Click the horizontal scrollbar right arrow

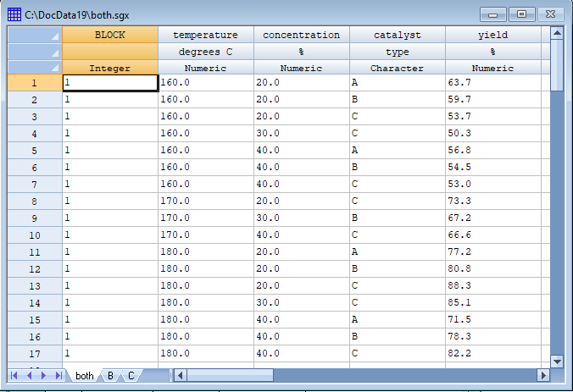click(543, 375)
